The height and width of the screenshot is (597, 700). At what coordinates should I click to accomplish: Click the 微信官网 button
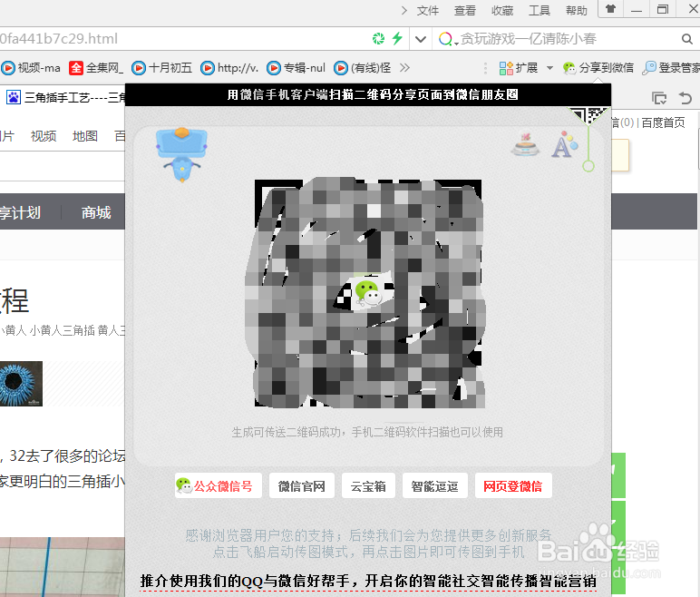click(x=302, y=485)
